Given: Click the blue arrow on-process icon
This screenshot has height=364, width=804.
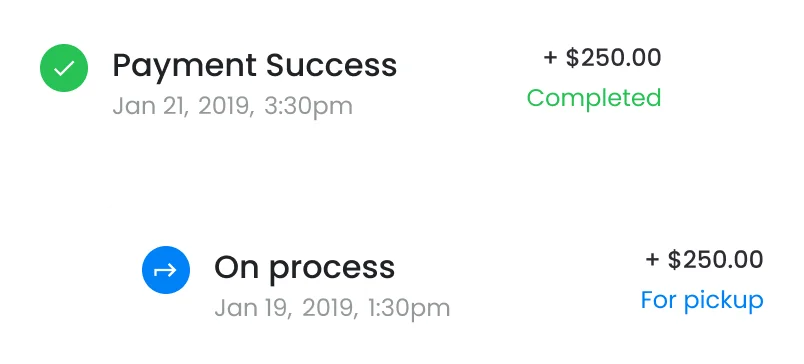Looking at the screenshot, I should coord(166,270).
